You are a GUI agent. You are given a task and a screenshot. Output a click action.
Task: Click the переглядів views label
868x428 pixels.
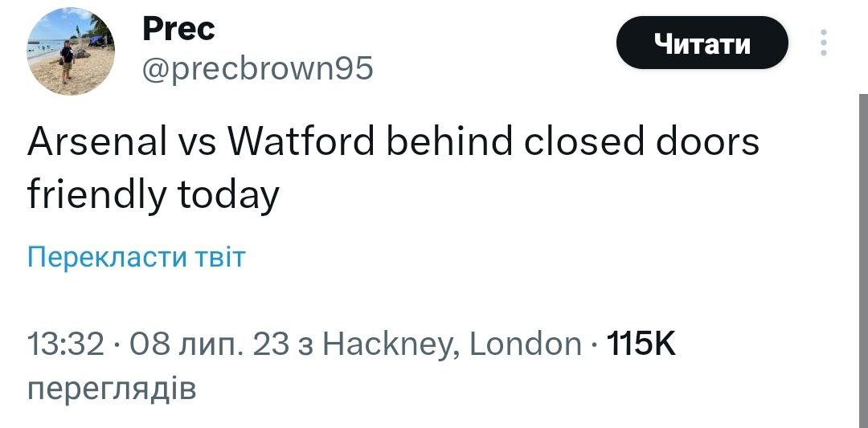click(111, 389)
